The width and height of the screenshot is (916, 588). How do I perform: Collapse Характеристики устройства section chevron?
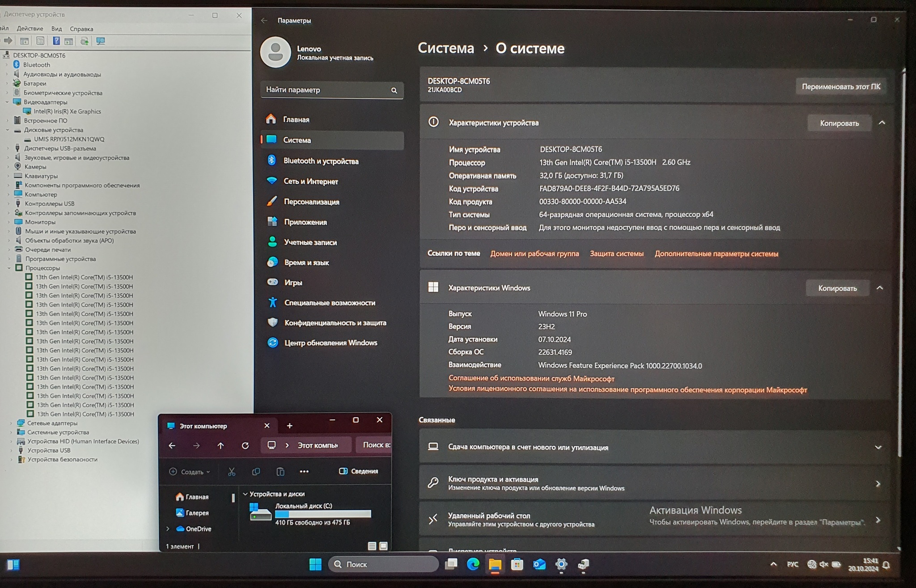pyautogui.click(x=882, y=123)
